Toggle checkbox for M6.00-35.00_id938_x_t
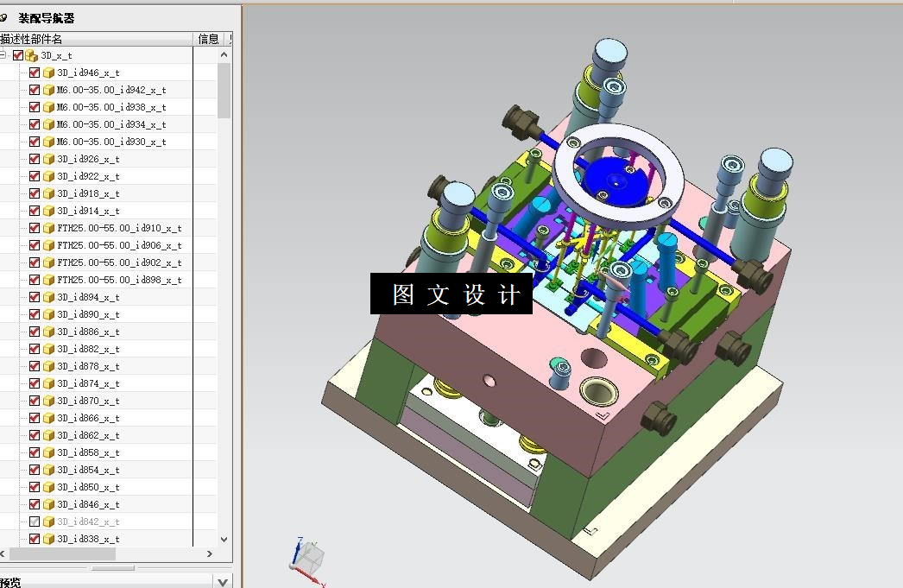The height and width of the screenshot is (588, 903). click(x=34, y=107)
